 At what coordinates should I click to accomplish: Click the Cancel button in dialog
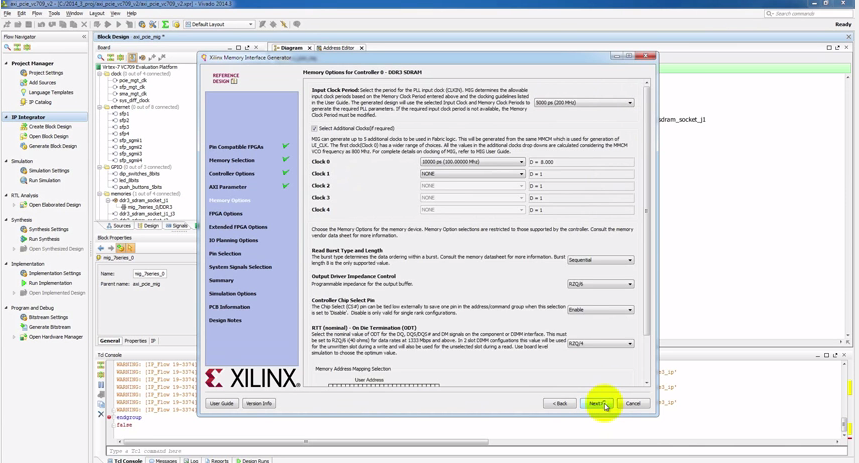coord(633,403)
